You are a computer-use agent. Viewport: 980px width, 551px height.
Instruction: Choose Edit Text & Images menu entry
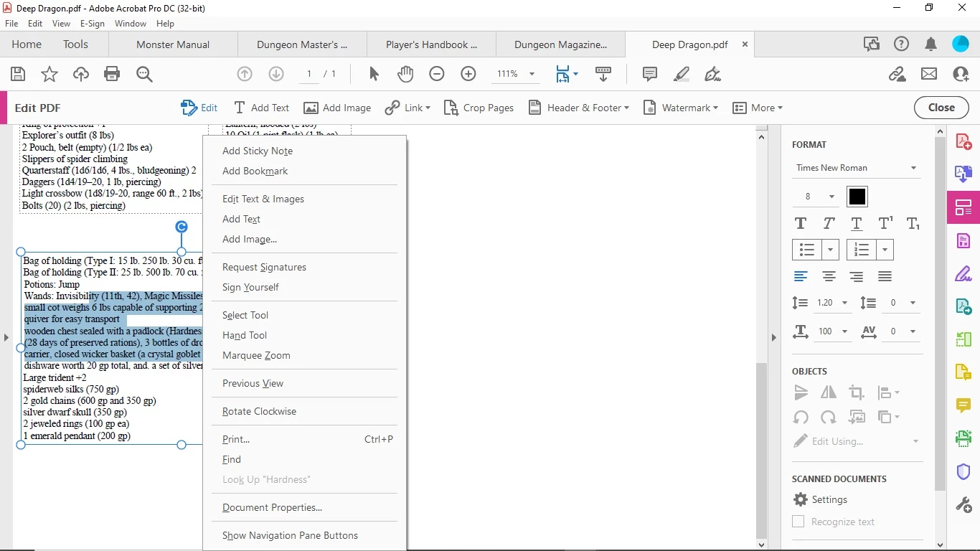[x=263, y=199]
